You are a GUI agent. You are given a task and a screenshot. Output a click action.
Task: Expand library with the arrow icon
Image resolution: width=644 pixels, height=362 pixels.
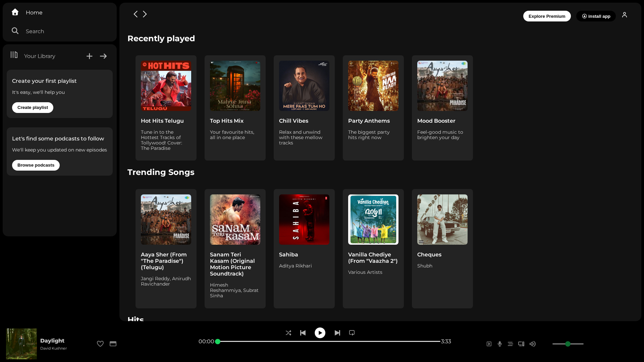103,56
